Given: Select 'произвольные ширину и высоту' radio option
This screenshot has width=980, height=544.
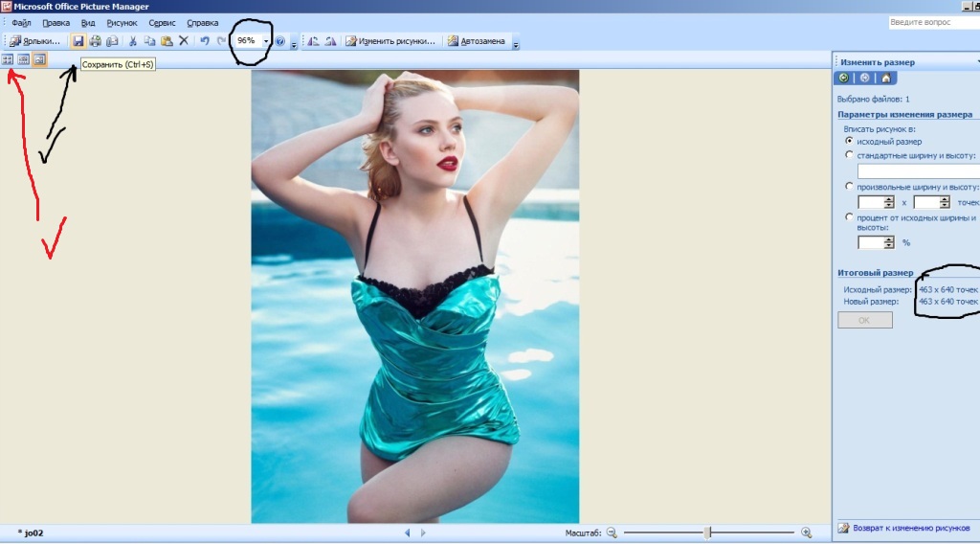Looking at the screenshot, I should coord(849,187).
